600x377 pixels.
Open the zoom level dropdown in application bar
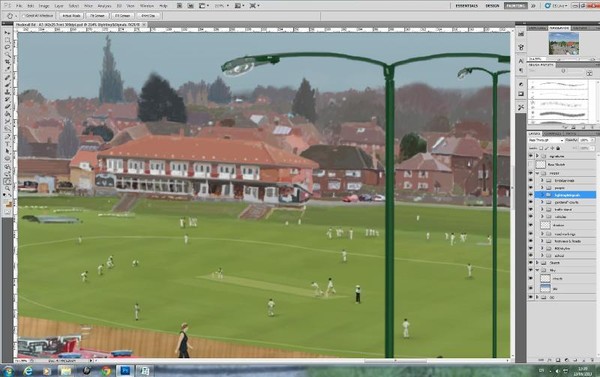(221, 6)
